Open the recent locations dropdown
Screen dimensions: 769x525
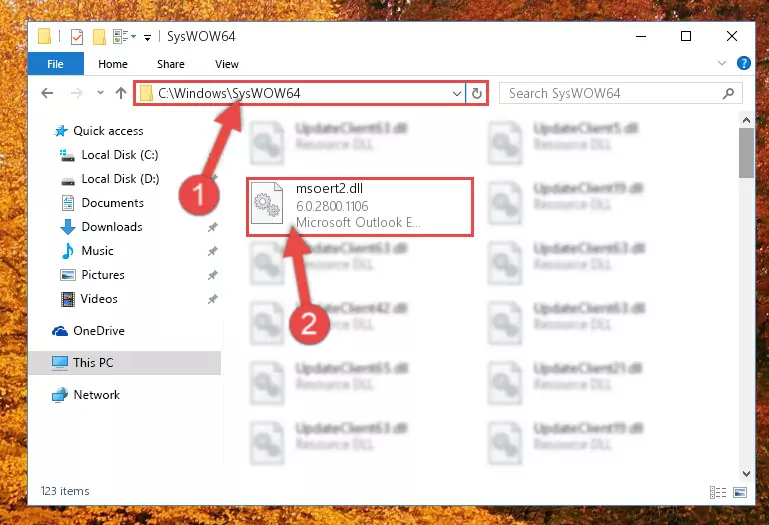coord(100,92)
